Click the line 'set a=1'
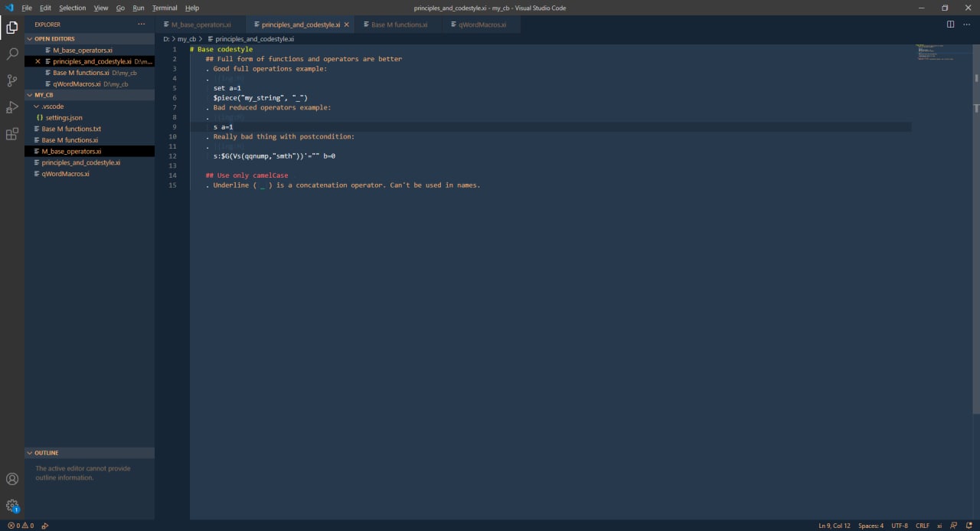Screen dimensions: 980x531 coord(227,88)
